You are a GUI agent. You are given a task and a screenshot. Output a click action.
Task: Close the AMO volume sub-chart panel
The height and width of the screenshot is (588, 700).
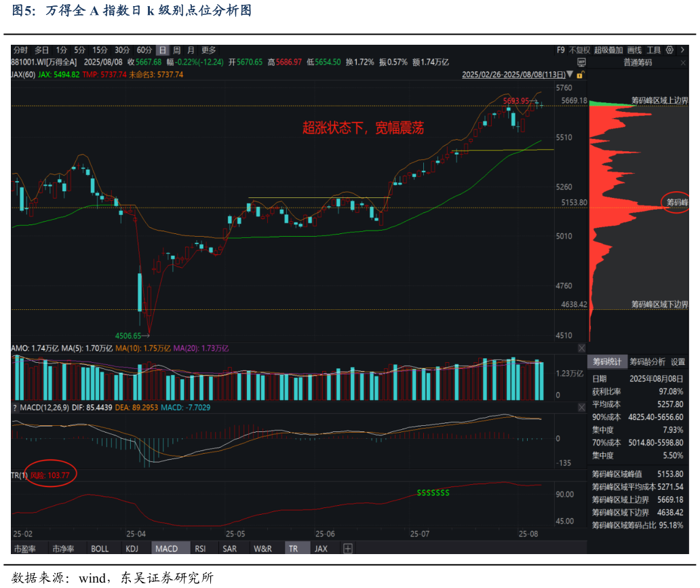[582, 347]
